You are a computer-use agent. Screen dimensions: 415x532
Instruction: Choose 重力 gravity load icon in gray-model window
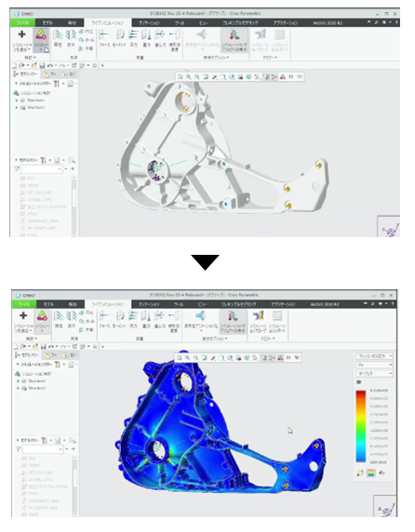tap(146, 34)
